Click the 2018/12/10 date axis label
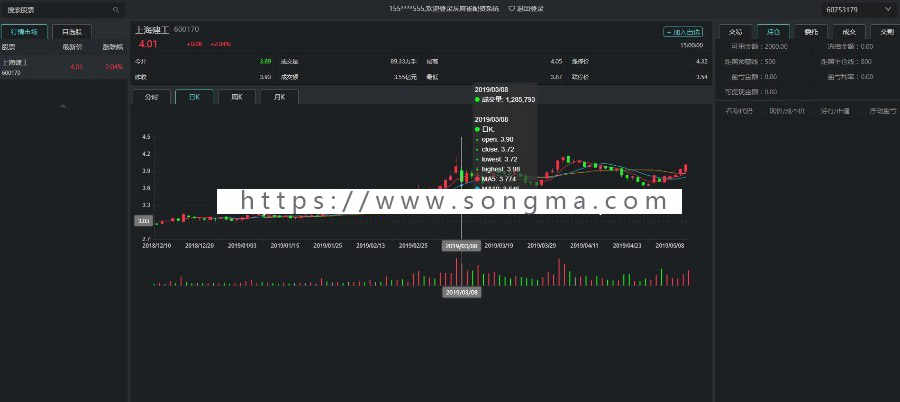Viewport: 900px width, 402px height. 156,245
